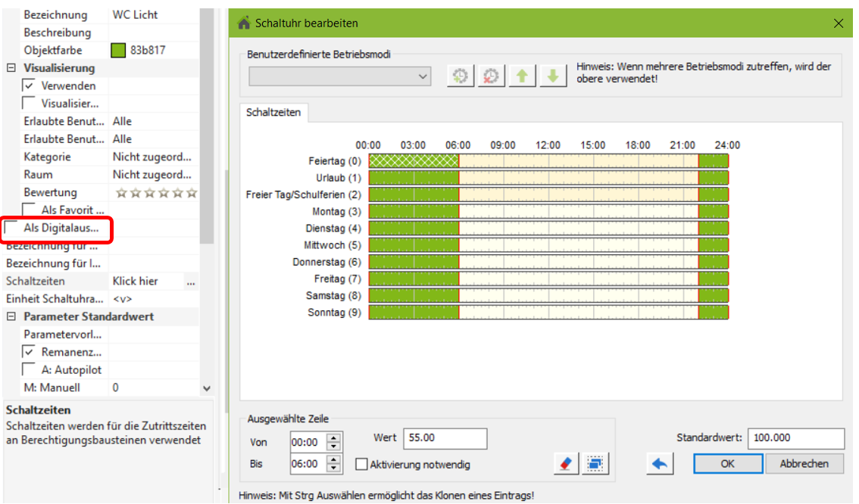Image resolution: width=859 pixels, height=504 pixels.
Task: Collapse the Visualisierung section
Action: (x=11, y=68)
